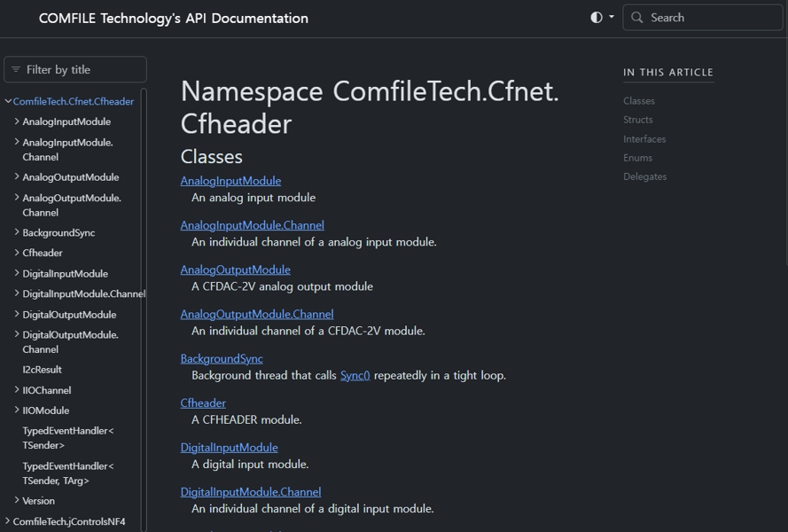Jump to Classes in article outline
The image size is (788, 532).
(638, 101)
